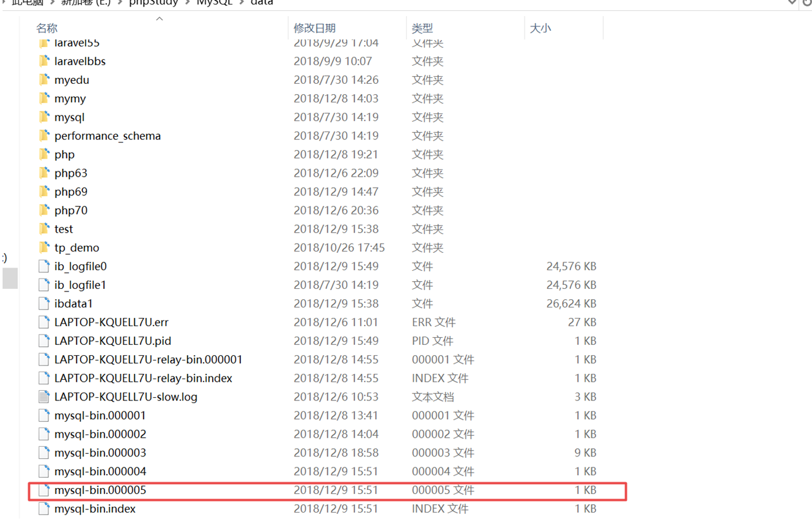Select the mysql-bin.000003 file name
Image resolution: width=812 pixels, height=519 pixels.
click(100, 453)
